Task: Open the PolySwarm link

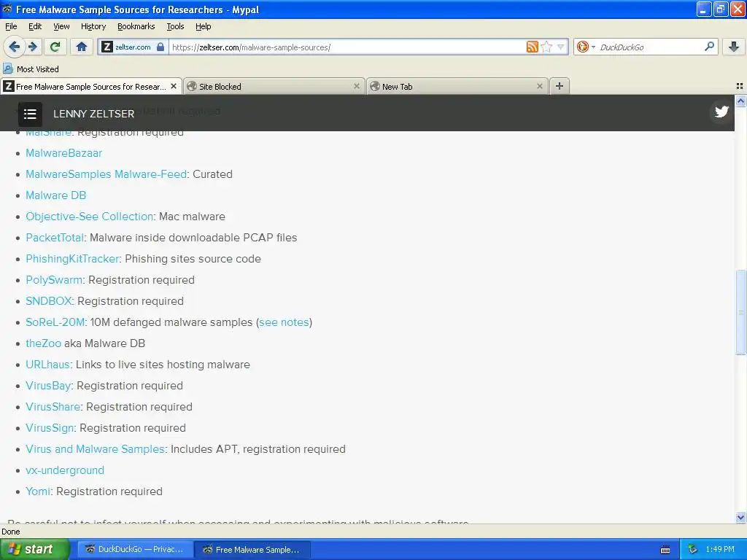Action: click(54, 279)
